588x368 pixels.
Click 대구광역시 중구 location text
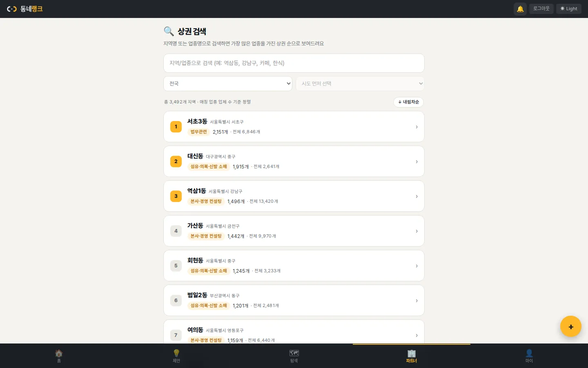pyautogui.click(x=220, y=157)
